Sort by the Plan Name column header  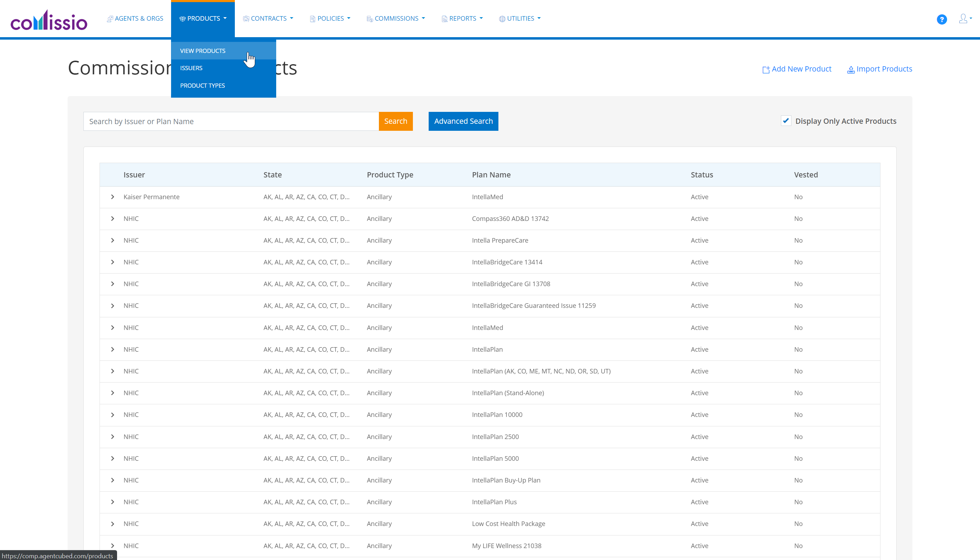[491, 175]
